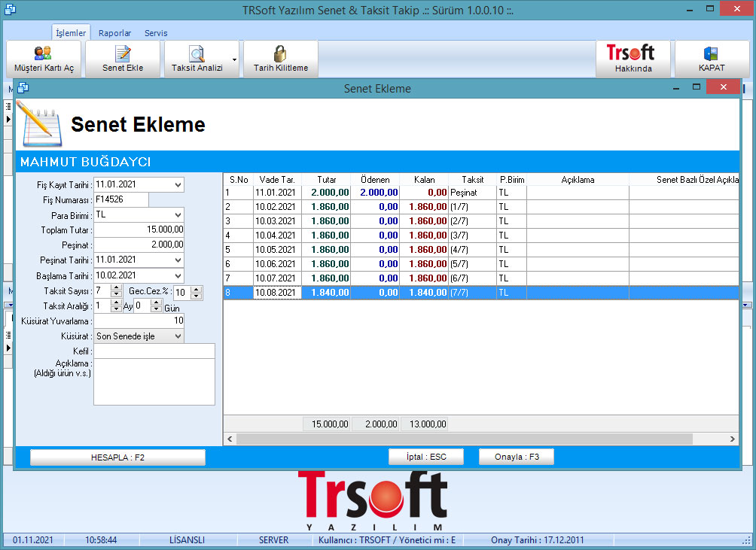Click the main TRSoft application title icon
Image resolution: width=756 pixels, height=550 pixels.
[10, 9]
